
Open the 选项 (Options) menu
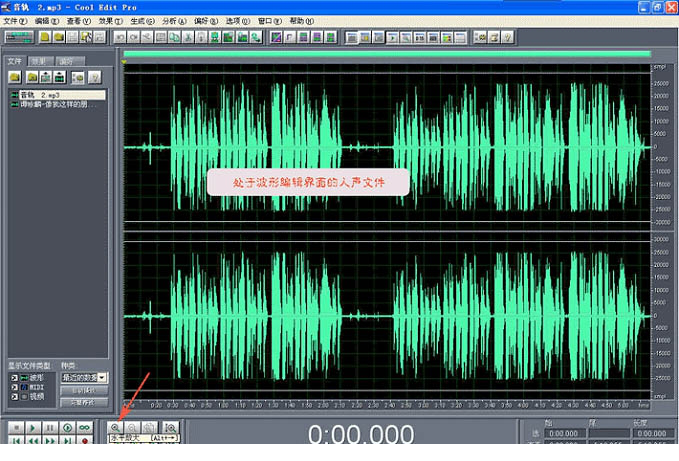click(238, 21)
